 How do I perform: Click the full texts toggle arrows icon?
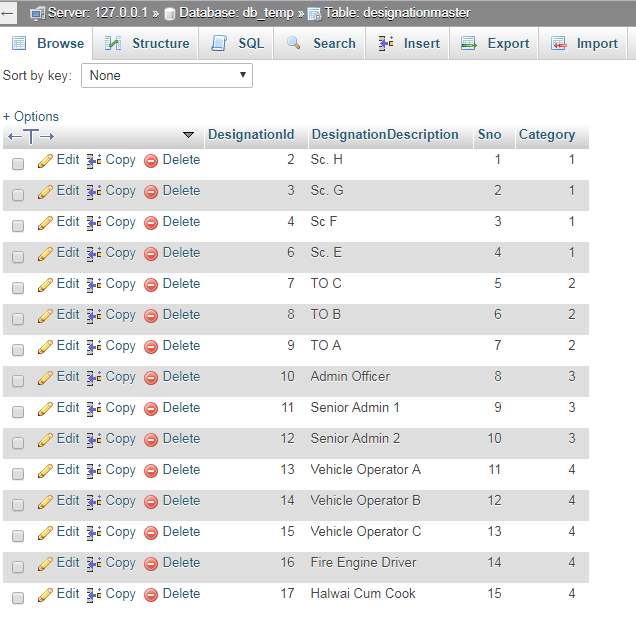pos(31,136)
